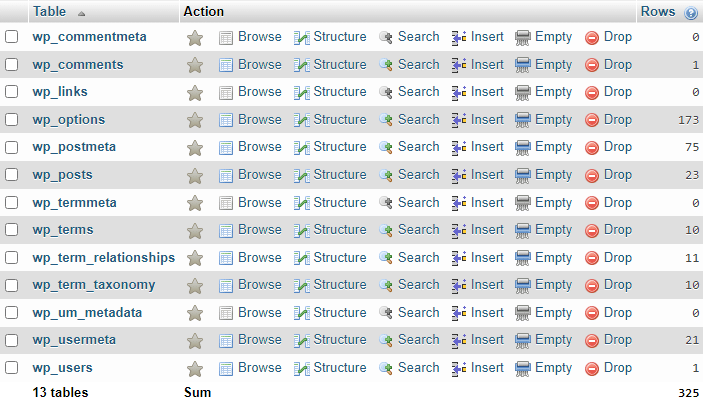This screenshot has height=402, width=703.
Task: Browse the wp_users table
Action: 259,367
